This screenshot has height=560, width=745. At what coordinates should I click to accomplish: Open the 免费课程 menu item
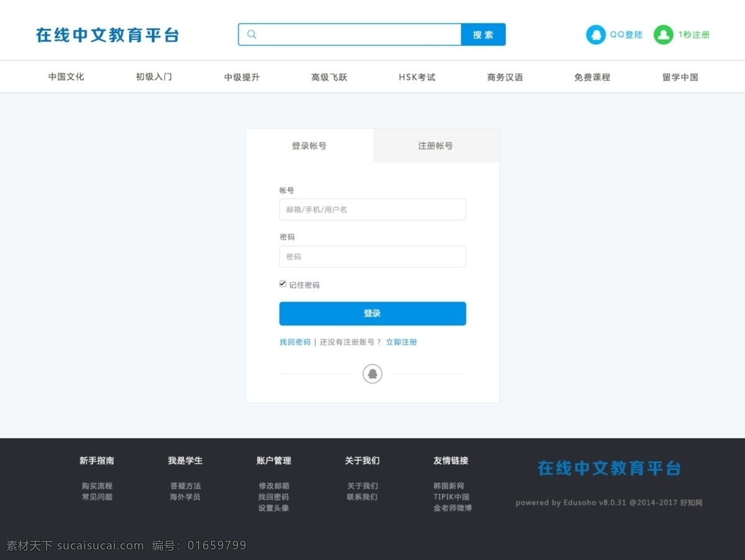[x=592, y=77]
